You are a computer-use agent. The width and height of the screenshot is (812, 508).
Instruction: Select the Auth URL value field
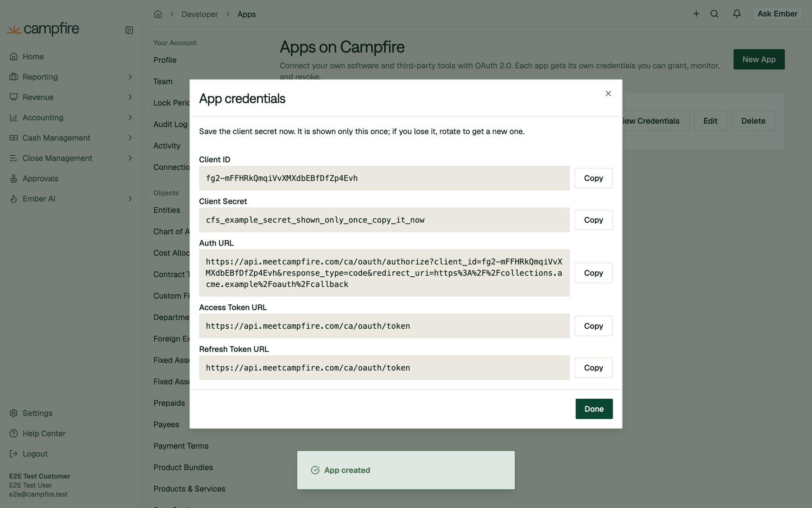pos(384,273)
